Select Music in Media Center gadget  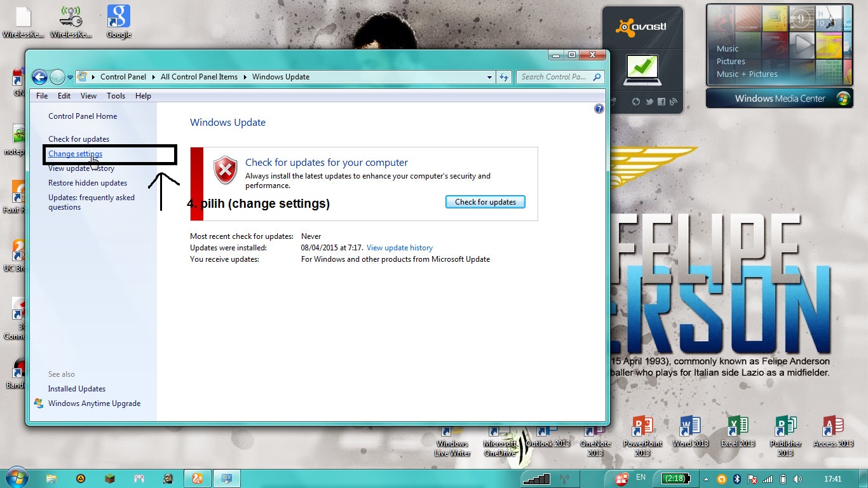(x=728, y=49)
